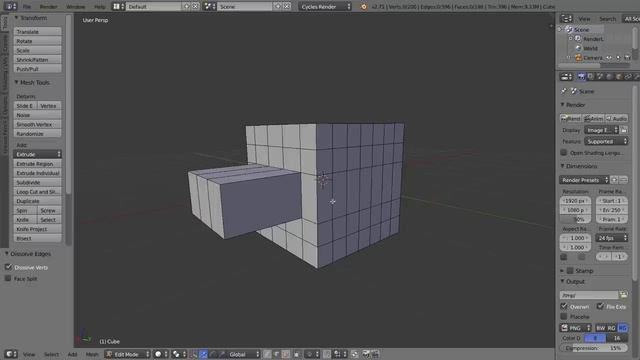Toggle snap during transform icon

tap(327, 354)
